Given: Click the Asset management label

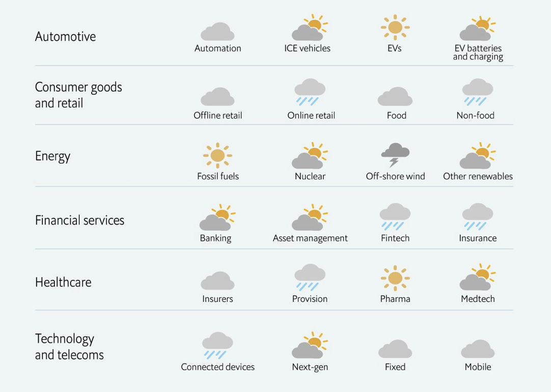Looking at the screenshot, I should click(310, 238).
